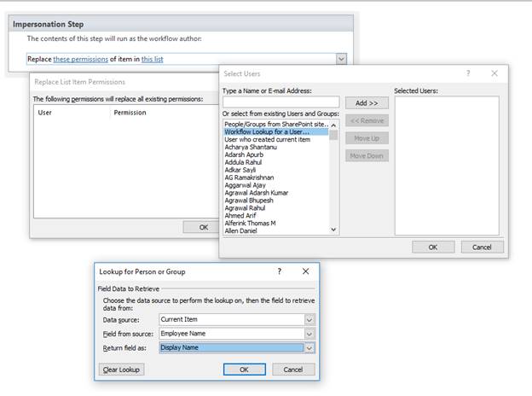Image resolution: width=532 pixels, height=396 pixels.
Task: Click the Name or E-mail Address field
Action: tap(281, 102)
